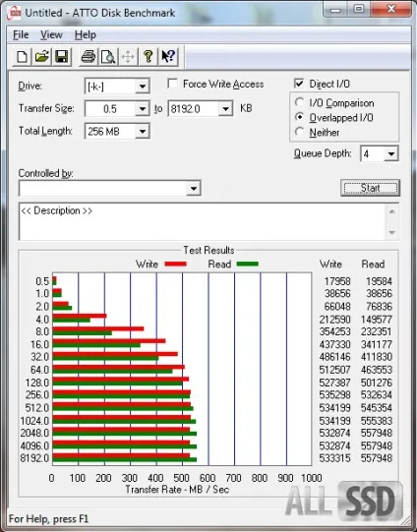417x532 pixels.
Task: Click read value 411830 for 32.0 KB
Action: pyautogui.click(x=377, y=357)
